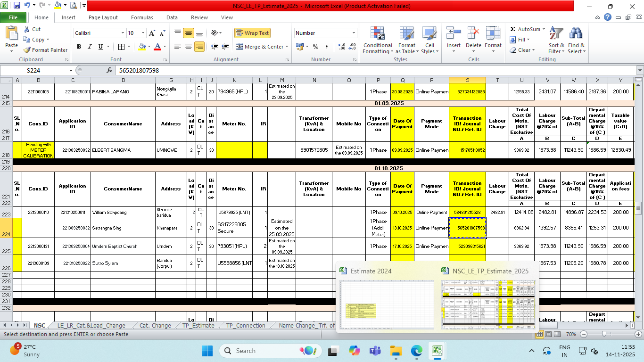Viewport: 644px width, 362px height.
Task: Open the Number format dropdown
Action: (x=354, y=33)
